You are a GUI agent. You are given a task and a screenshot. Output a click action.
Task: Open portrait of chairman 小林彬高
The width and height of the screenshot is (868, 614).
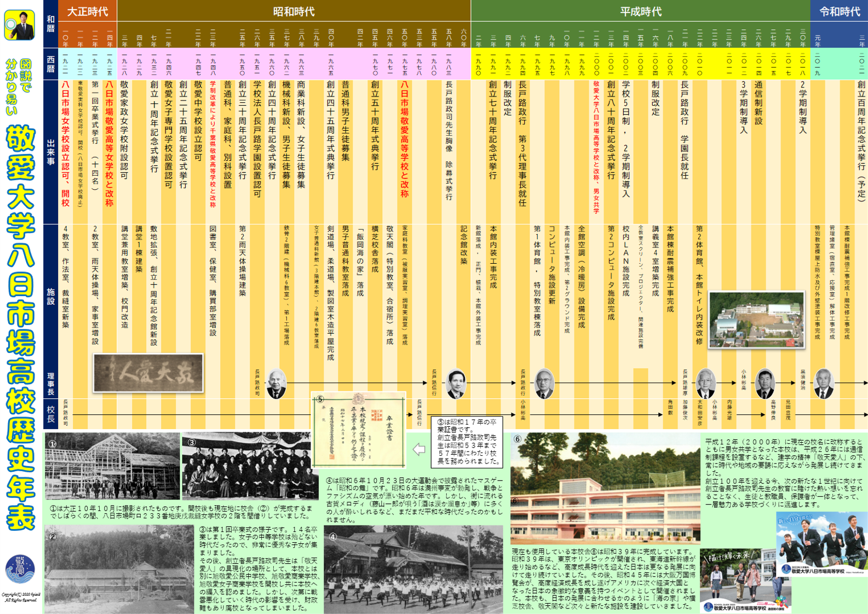pyautogui.click(x=764, y=383)
